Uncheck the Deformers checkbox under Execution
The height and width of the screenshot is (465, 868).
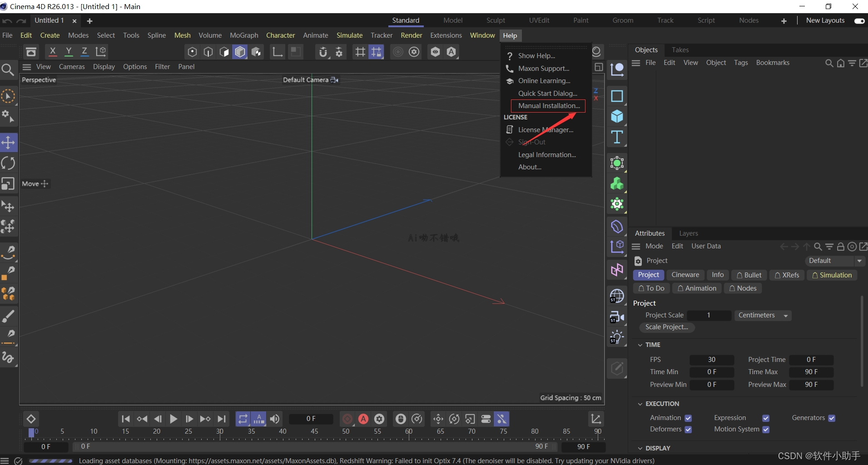point(689,430)
